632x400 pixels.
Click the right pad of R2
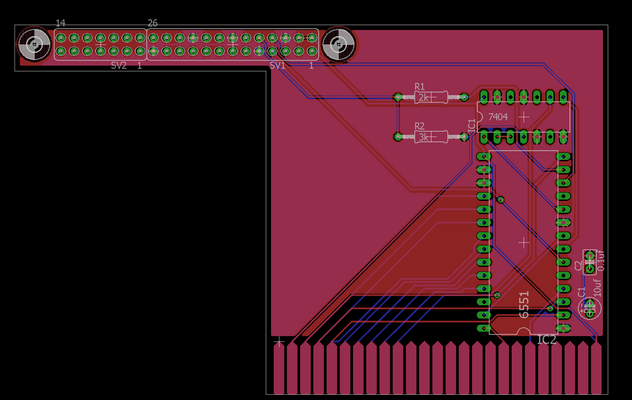[x=464, y=137]
